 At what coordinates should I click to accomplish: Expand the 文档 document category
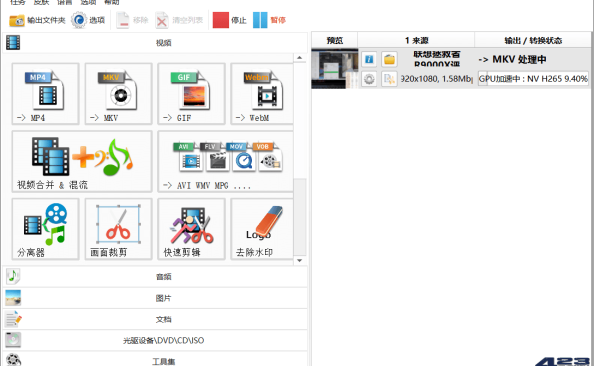click(x=155, y=319)
